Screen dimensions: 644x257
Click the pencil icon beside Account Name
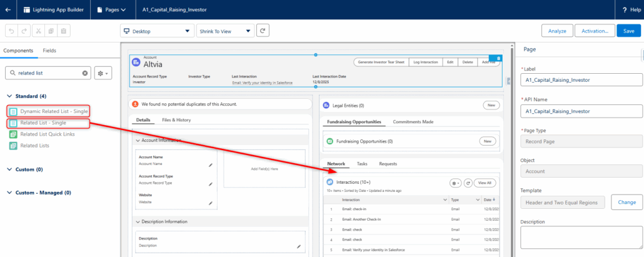pos(211,165)
